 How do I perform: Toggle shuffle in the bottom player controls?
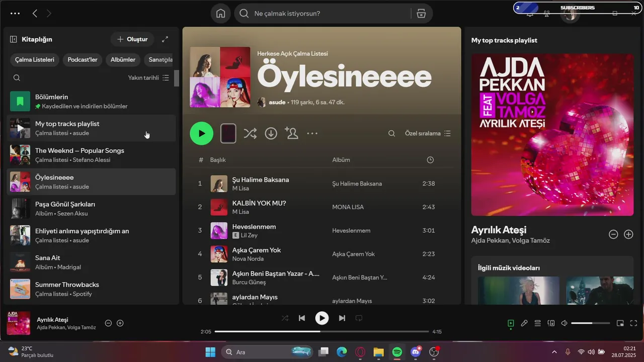pyautogui.click(x=285, y=318)
